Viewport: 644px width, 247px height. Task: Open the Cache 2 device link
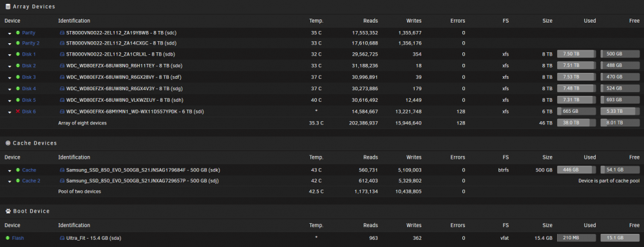(31, 181)
